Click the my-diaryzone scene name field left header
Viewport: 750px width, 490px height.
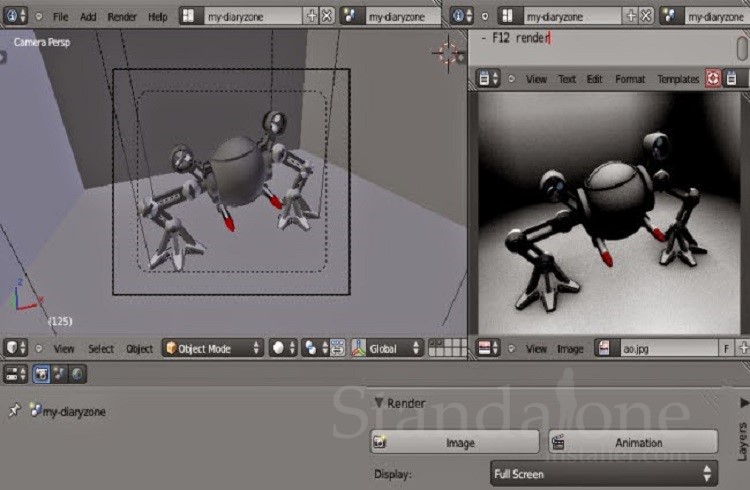[x=401, y=16]
